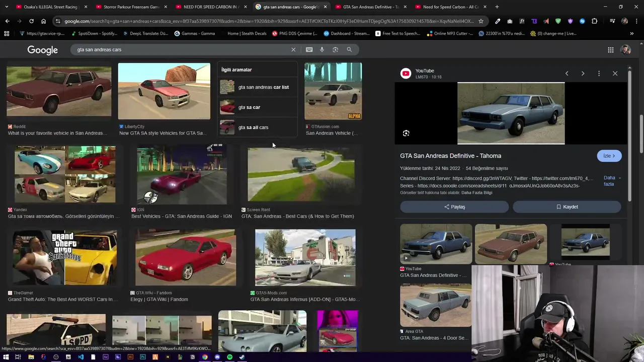Click the Paylaş share button
Viewport: 644px width, 362px height.
click(x=454, y=207)
